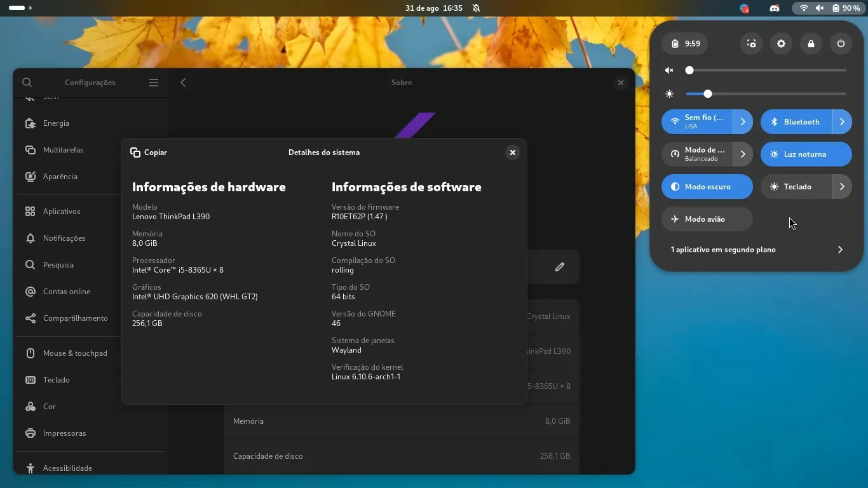Select Energia in the settings sidebar
Viewport: 868px width, 488px height.
click(x=56, y=123)
